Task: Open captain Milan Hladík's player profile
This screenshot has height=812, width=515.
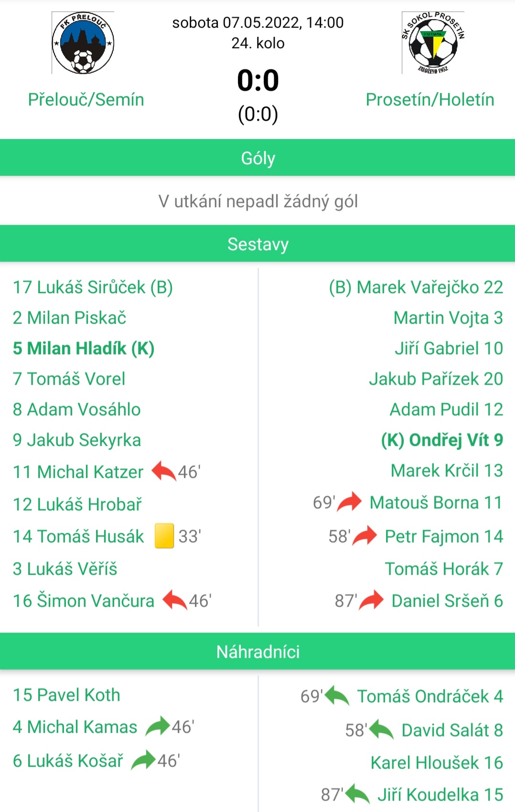Action: pos(84,348)
